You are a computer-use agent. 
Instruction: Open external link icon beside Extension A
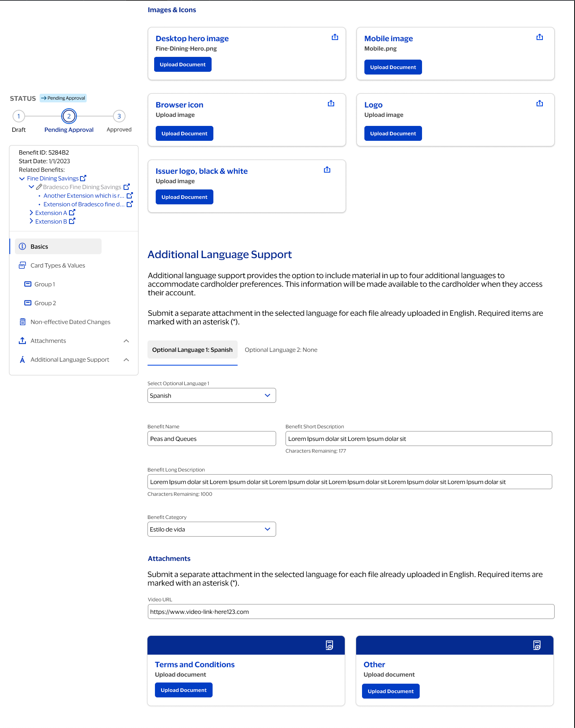coord(72,213)
